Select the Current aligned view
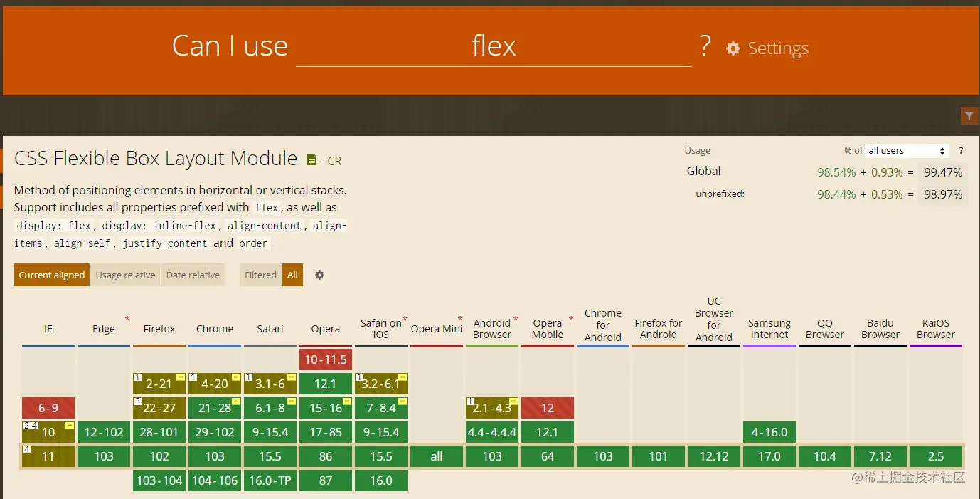The image size is (980, 499). pyautogui.click(x=52, y=275)
